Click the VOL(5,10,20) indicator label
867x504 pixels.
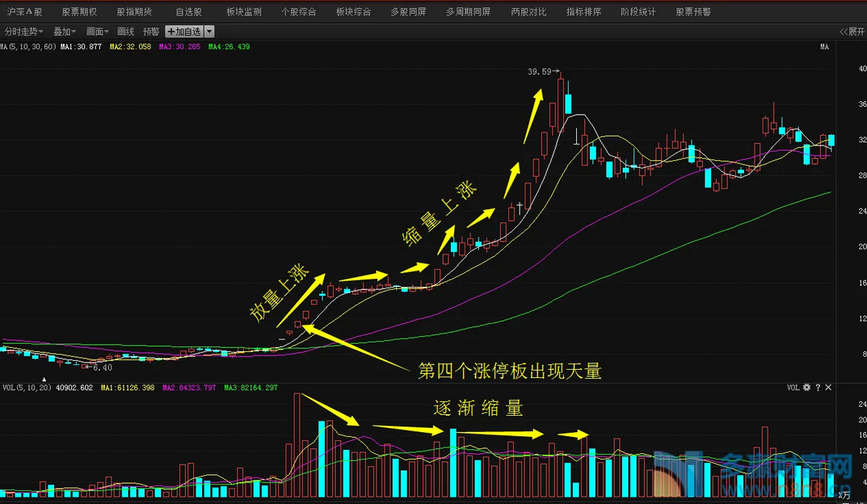tap(27, 388)
